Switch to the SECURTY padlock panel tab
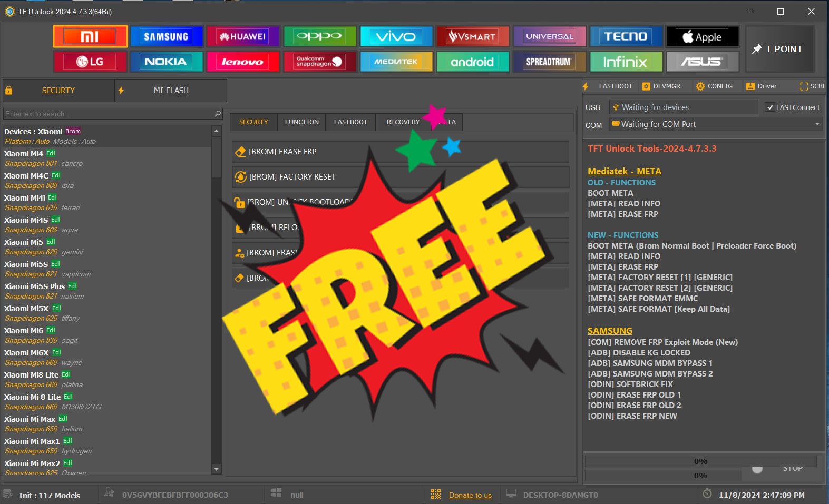 (58, 91)
